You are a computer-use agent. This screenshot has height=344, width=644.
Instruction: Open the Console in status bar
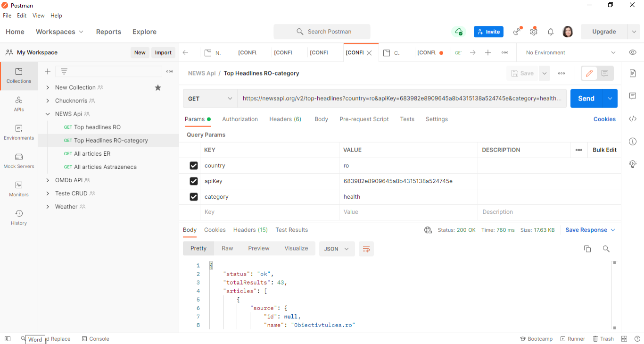click(x=95, y=339)
